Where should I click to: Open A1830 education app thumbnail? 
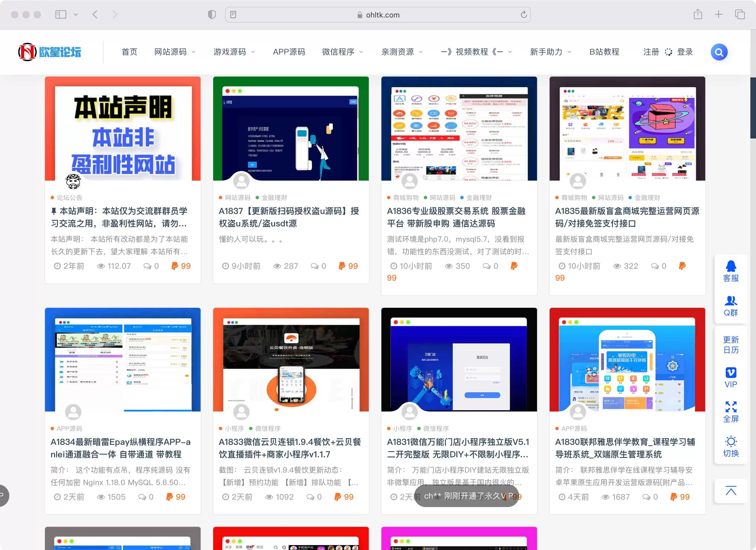coord(627,360)
